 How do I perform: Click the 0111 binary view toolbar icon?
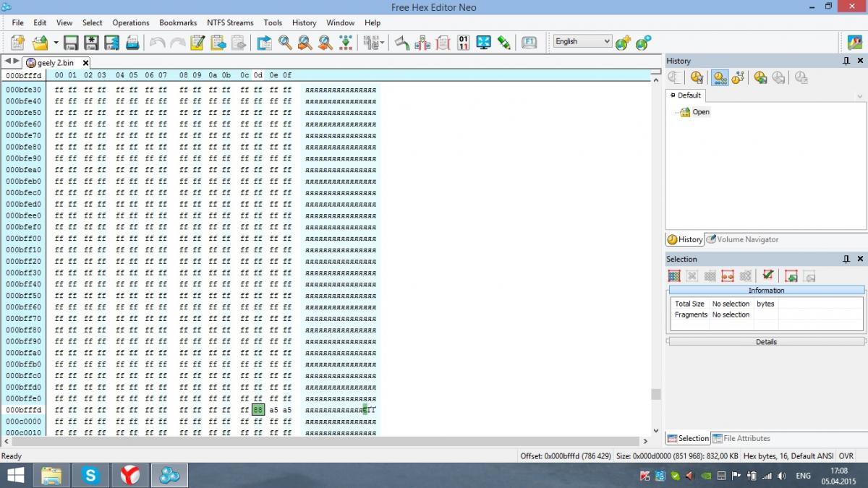[464, 43]
